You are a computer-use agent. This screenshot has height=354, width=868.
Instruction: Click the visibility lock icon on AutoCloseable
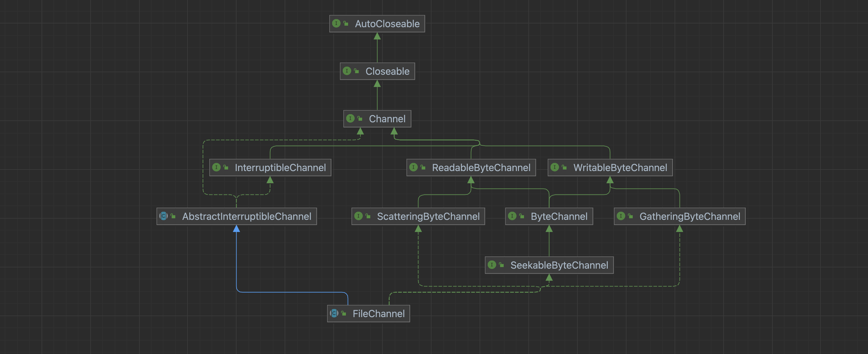346,23
